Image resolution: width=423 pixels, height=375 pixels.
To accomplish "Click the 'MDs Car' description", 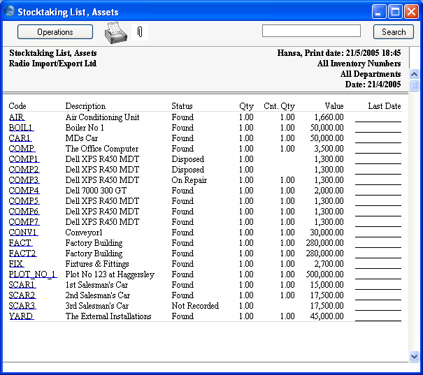I will (x=82, y=138).
